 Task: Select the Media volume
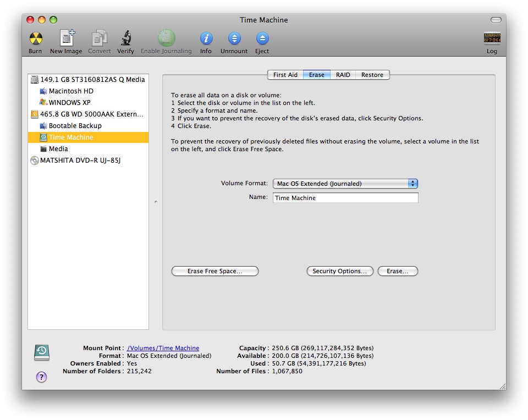pyautogui.click(x=88, y=149)
